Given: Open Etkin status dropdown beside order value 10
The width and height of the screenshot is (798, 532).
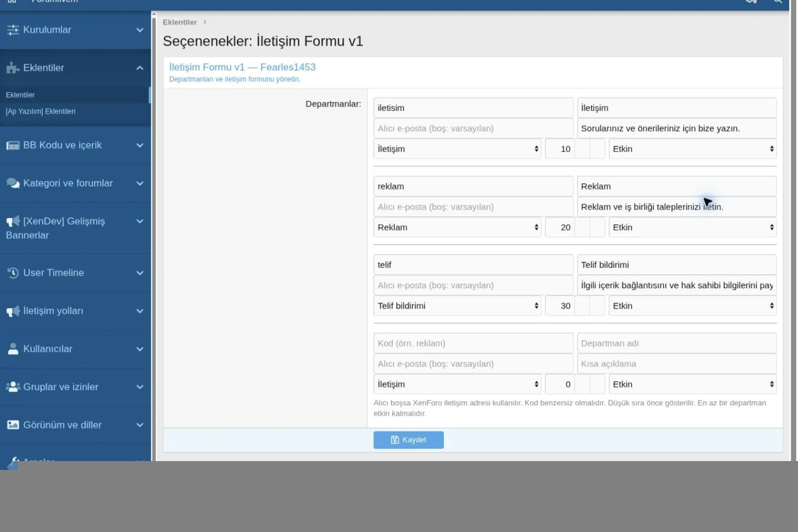Looking at the screenshot, I should 692,149.
